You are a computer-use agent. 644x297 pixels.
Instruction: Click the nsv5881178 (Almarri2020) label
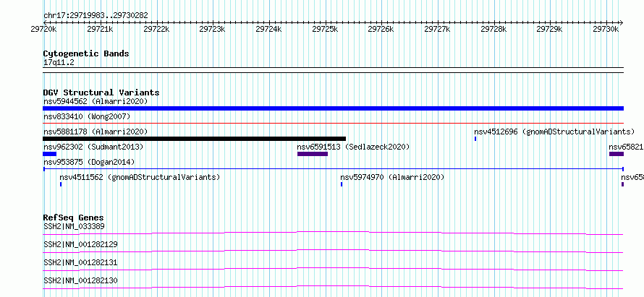96,132
